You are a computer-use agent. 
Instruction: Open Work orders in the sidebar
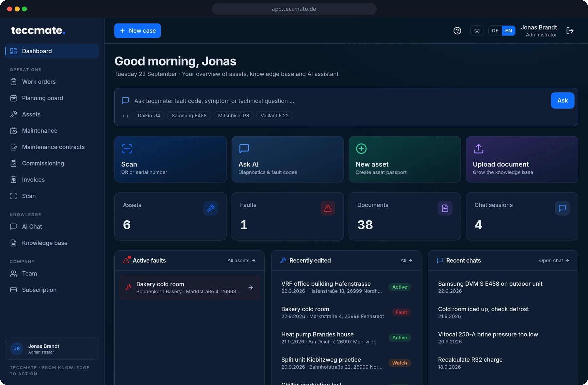52,82
